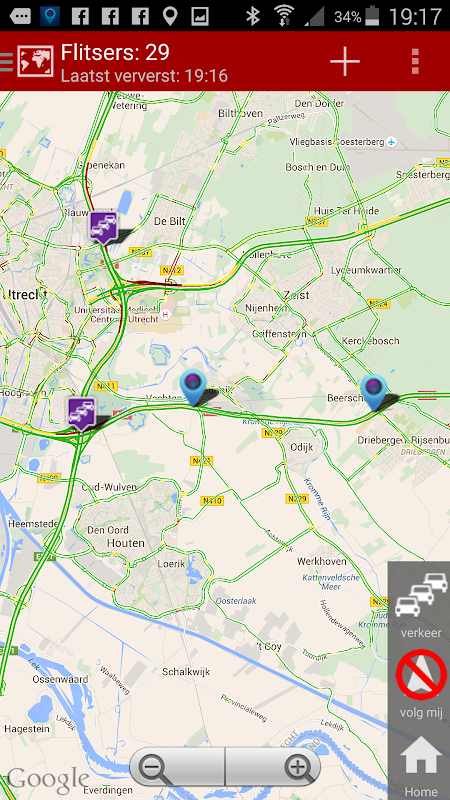Tap the Houten town label on map

(126, 543)
